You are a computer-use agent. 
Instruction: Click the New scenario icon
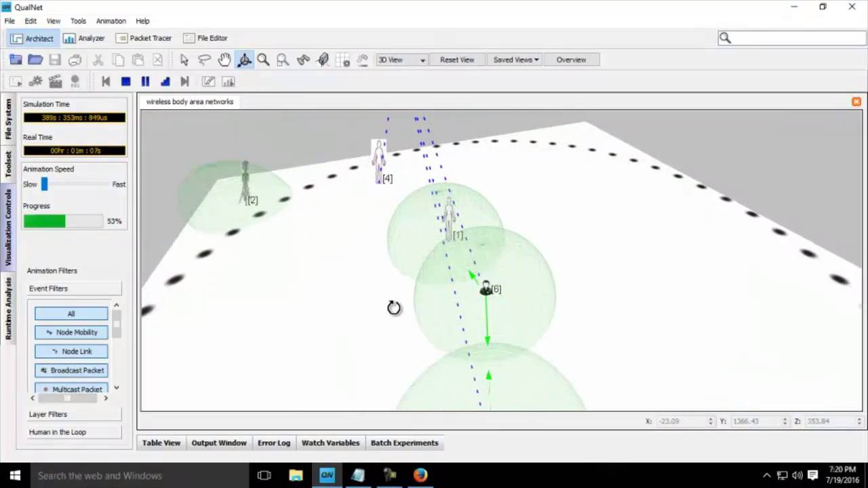(15, 60)
